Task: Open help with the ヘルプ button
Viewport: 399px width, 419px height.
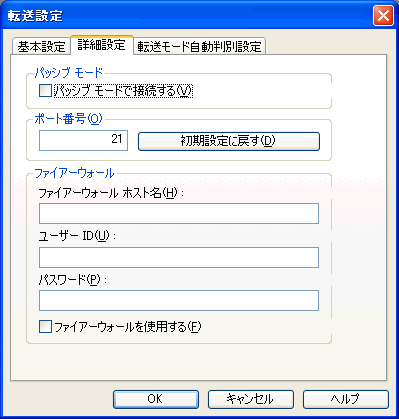Action: [346, 399]
